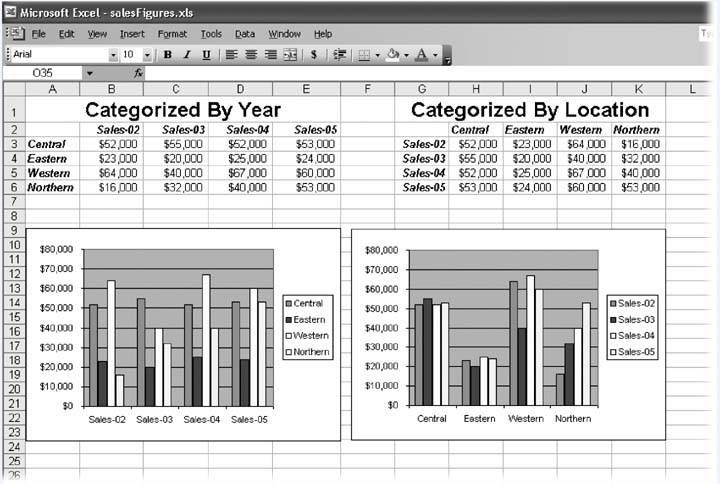Toggle underline formatting
The width and height of the screenshot is (720, 484).
(207, 55)
